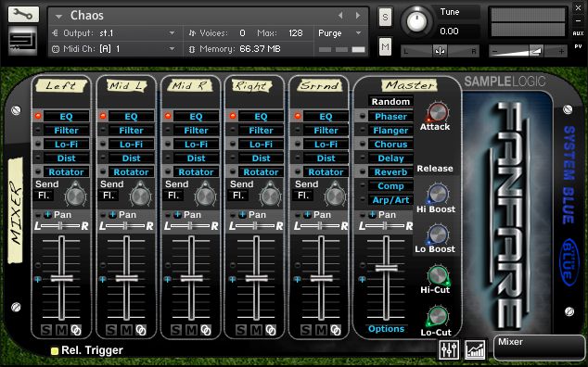588x367 pixels.
Task: Click the Right channel EQ button
Action: click(x=261, y=117)
